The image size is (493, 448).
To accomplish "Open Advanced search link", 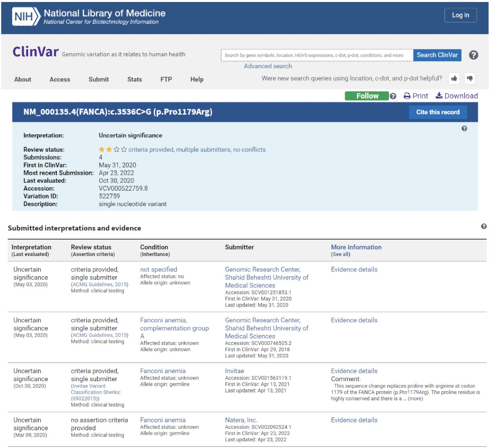I will [x=268, y=66].
